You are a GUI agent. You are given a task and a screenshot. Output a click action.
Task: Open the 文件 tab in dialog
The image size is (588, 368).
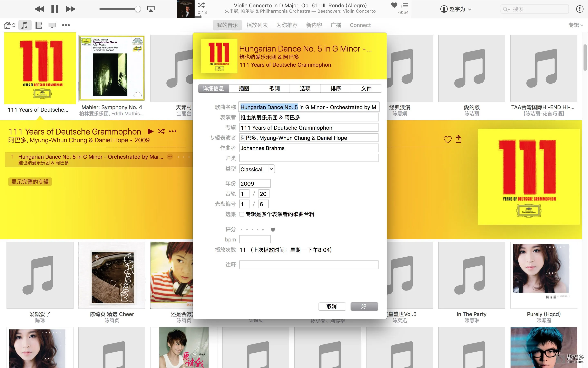(366, 89)
